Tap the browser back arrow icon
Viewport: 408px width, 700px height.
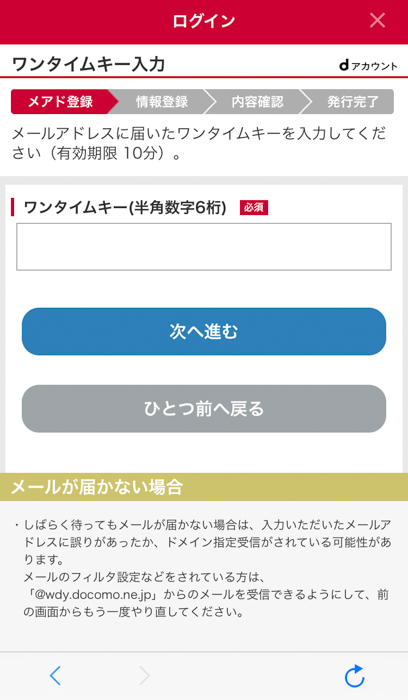55,676
